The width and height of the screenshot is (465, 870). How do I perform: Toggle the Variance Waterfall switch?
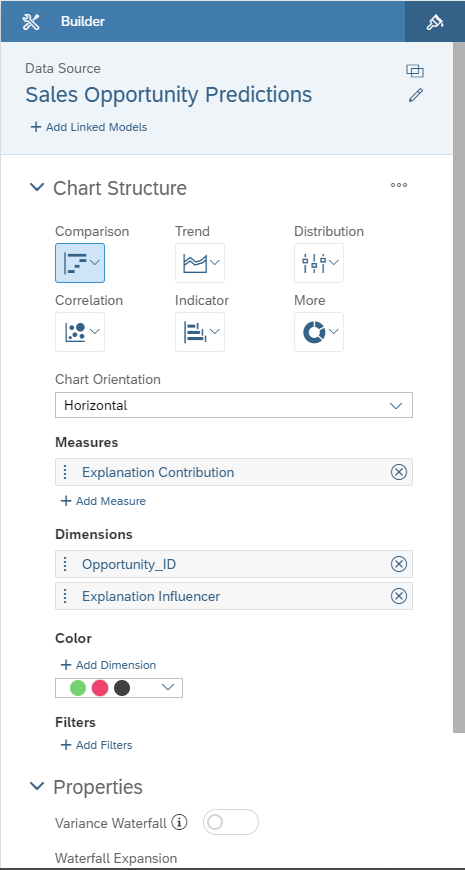click(x=230, y=822)
